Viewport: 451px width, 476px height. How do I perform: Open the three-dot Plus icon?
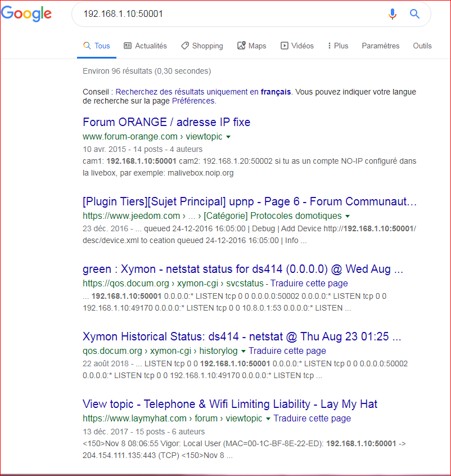(x=329, y=46)
